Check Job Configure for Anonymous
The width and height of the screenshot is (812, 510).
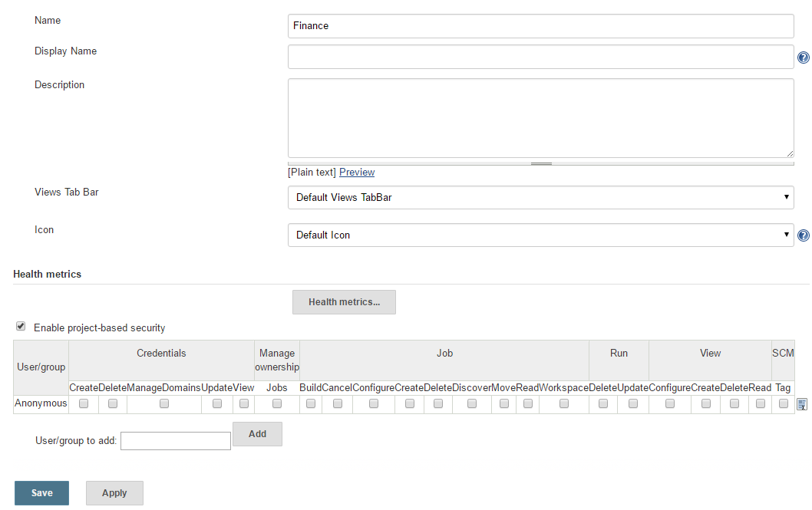(x=373, y=403)
